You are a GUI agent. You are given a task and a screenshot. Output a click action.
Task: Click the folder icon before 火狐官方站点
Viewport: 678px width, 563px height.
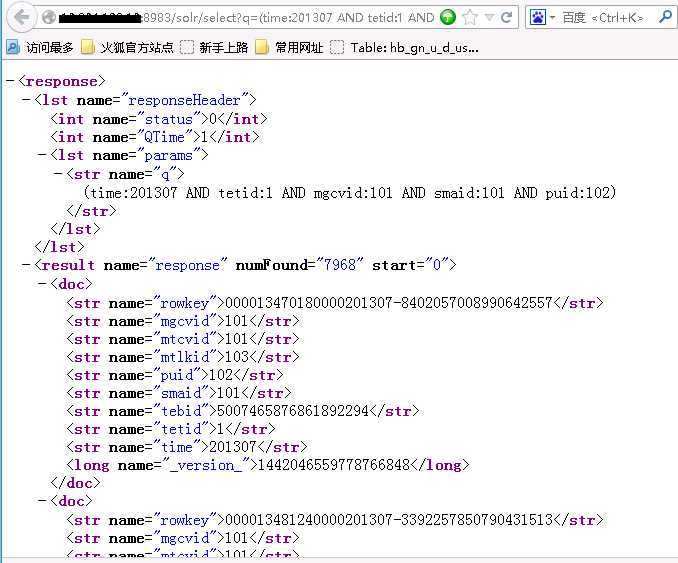click(x=88, y=47)
